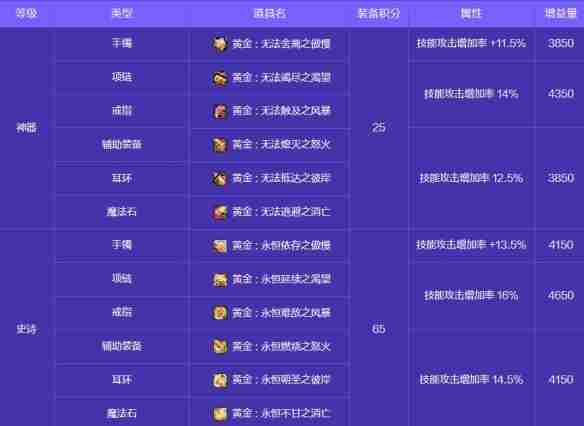Click the 项链 type cell in the 神器 group
Image resolution: width=584 pixels, height=426 pixels.
[x=122, y=77]
